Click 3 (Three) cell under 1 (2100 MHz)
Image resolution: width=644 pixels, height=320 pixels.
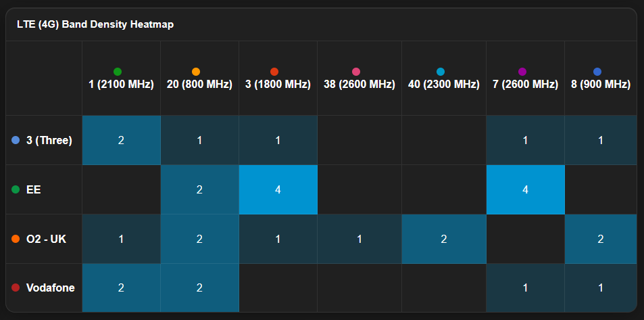[x=121, y=140]
